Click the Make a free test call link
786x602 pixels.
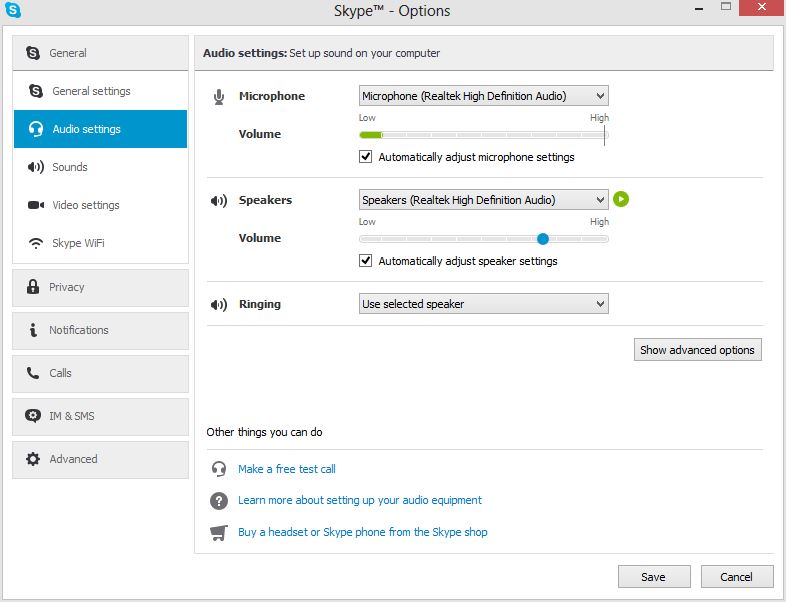[286, 469]
